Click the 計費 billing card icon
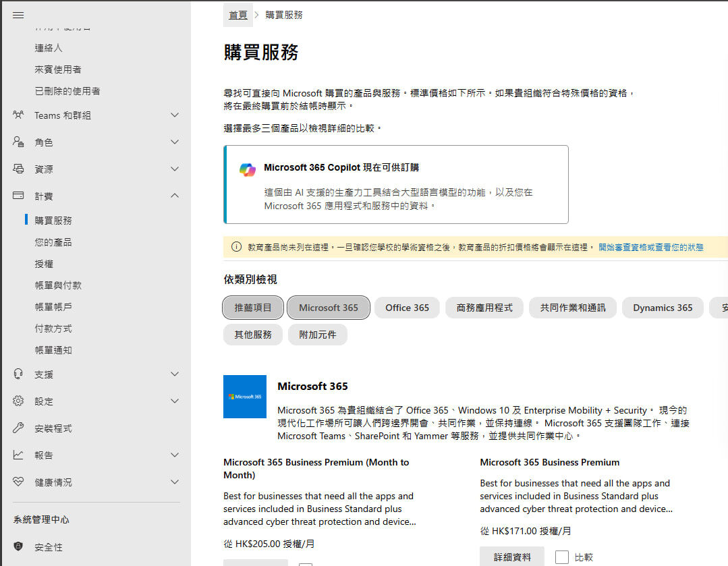Screen dimensions: 728x566 pyautogui.click(x=18, y=196)
